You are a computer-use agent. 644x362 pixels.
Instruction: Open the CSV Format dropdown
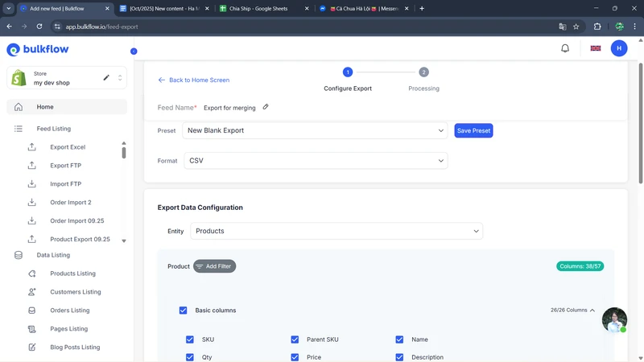316,161
